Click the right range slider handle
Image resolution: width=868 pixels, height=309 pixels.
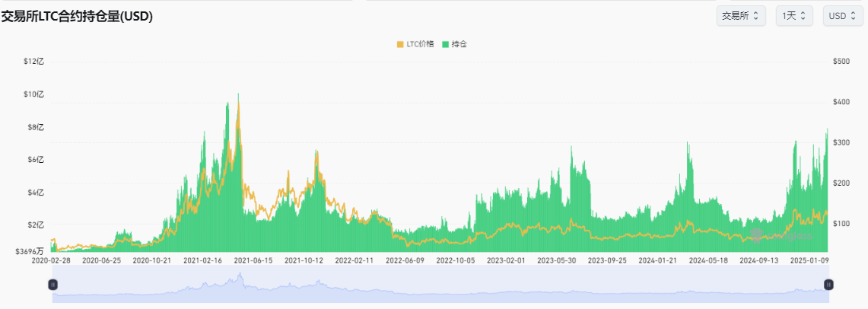pos(828,284)
